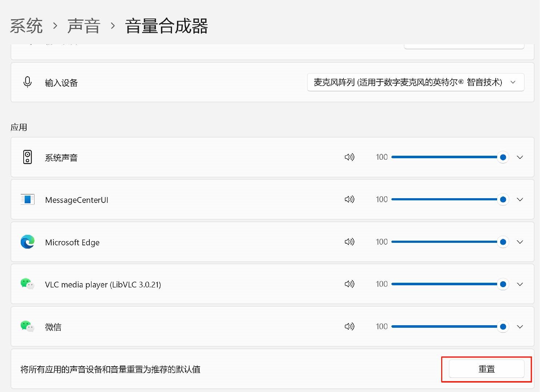Click the microphone icon beside 输入设备
Image resolution: width=540 pixels, height=392 pixels.
coord(28,82)
